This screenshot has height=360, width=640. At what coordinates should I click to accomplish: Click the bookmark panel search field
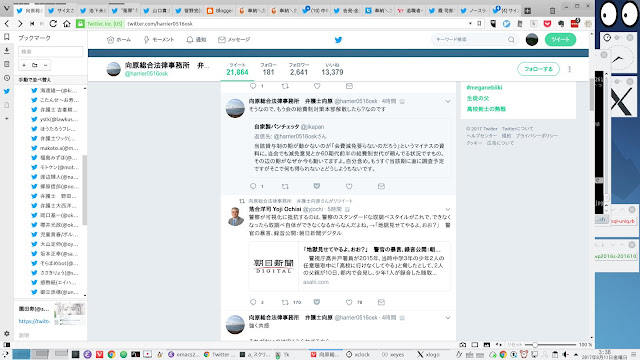tap(51, 51)
